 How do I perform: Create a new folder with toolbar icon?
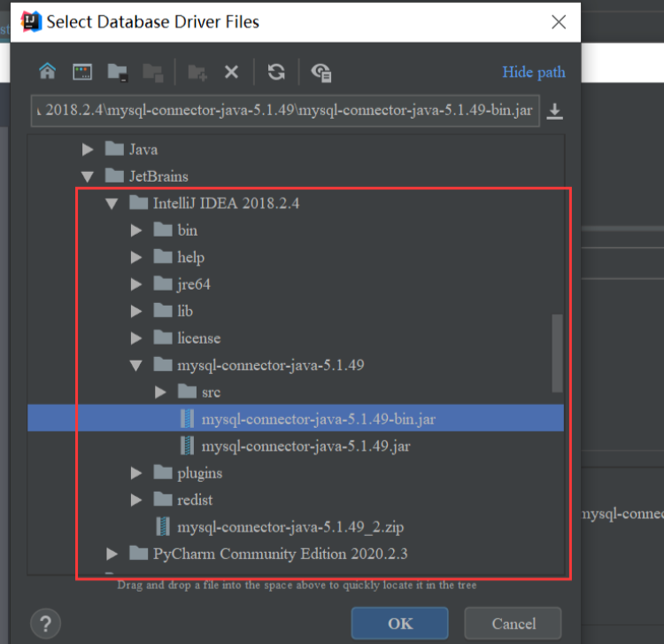point(197,72)
